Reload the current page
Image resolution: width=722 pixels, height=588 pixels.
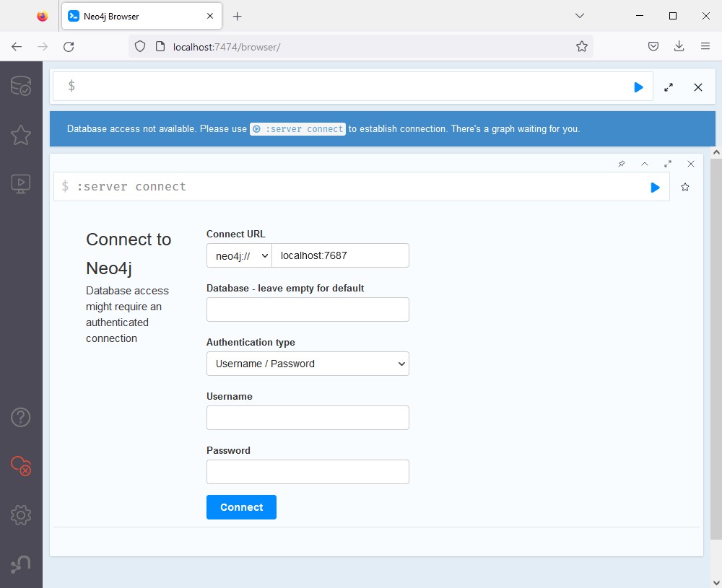pyautogui.click(x=69, y=46)
